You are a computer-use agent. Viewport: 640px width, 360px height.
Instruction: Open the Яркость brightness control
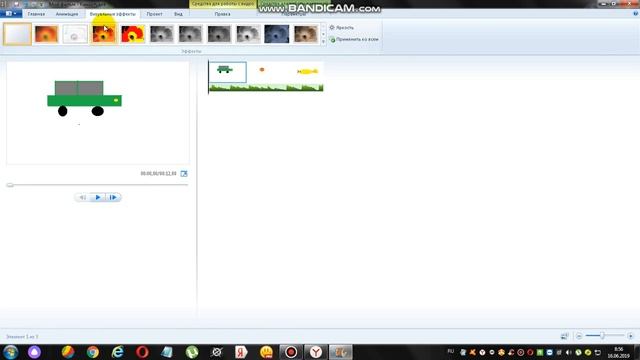(x=342, y=27)
